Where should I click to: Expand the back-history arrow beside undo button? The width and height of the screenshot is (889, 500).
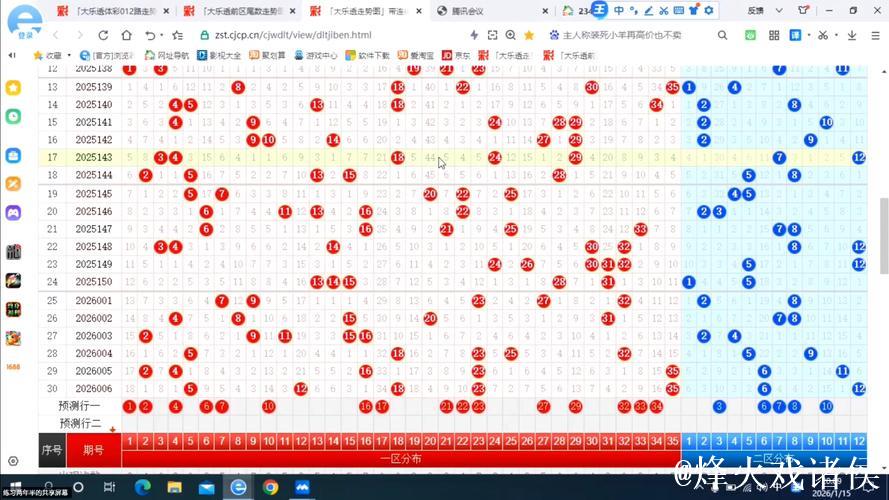click(x=163, y=35)
